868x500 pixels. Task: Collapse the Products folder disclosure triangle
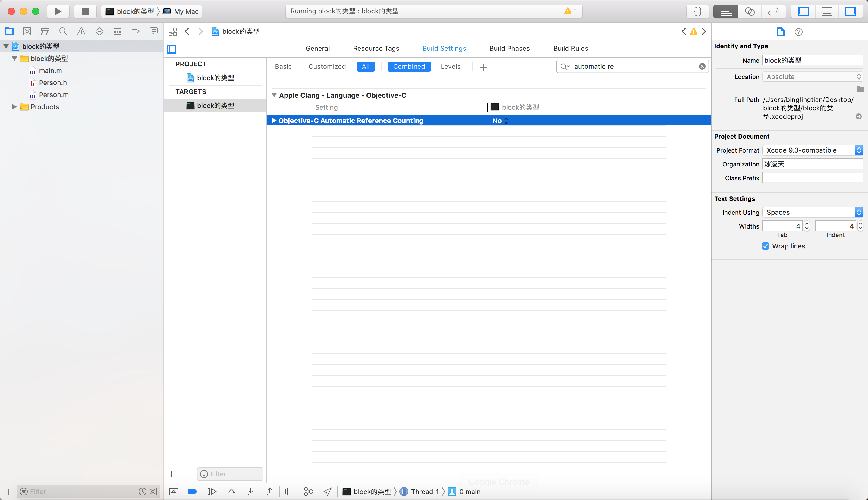tap(14, 107)
